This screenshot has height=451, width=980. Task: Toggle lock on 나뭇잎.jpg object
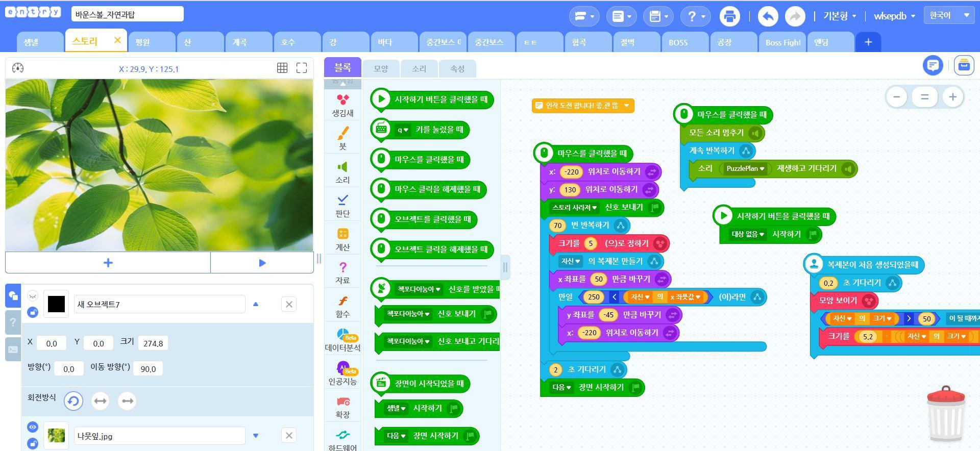click(x=33, y=443)
